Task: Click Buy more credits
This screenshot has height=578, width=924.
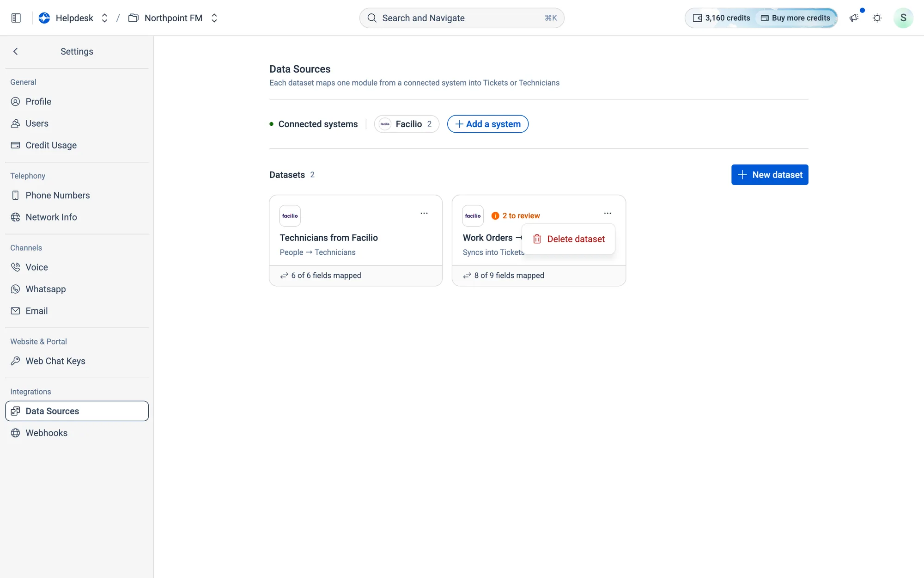Action: click(796, 18)
